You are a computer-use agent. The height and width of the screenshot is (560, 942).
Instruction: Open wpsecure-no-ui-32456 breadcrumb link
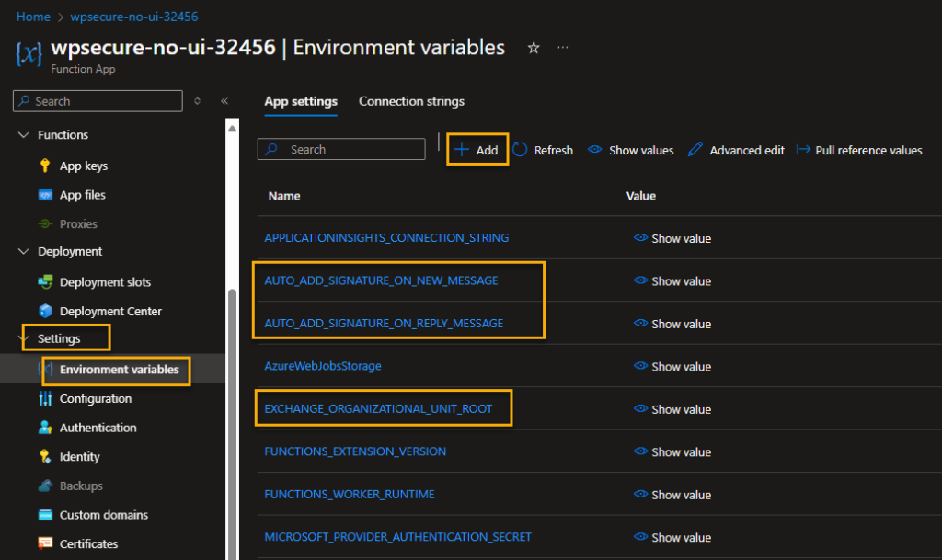tap(134, 17)
